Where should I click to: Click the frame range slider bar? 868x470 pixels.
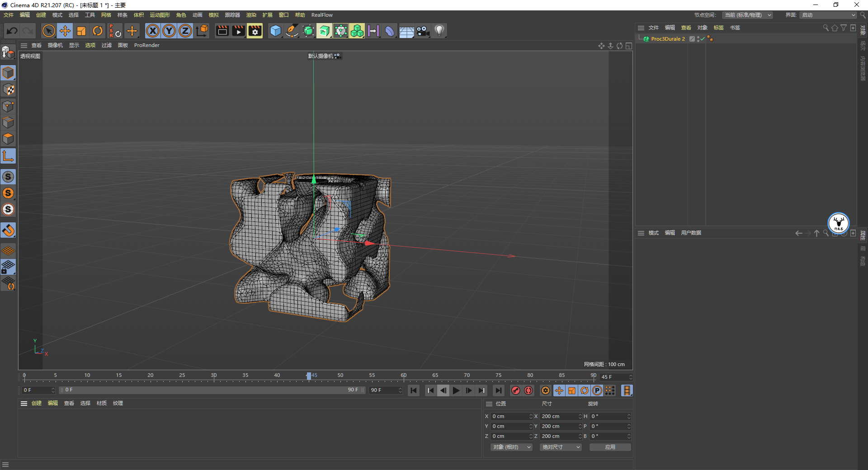(212, 390)
